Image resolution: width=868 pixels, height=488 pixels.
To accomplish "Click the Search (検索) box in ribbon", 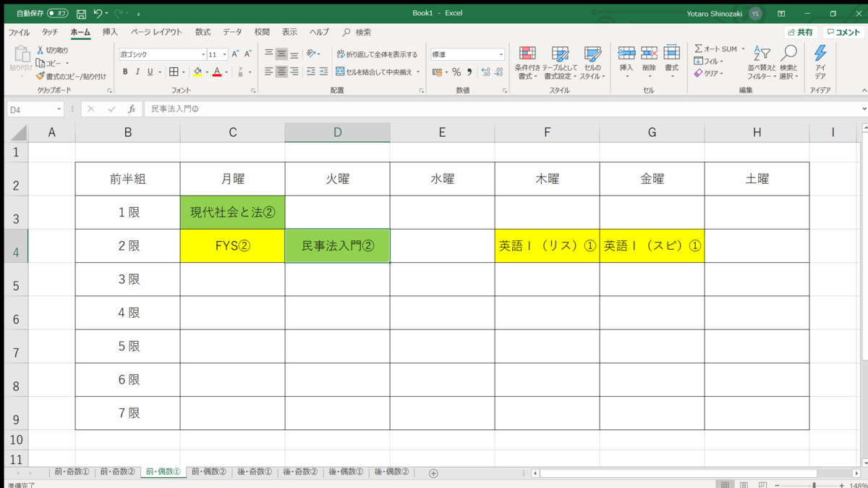I will [358, 32].
